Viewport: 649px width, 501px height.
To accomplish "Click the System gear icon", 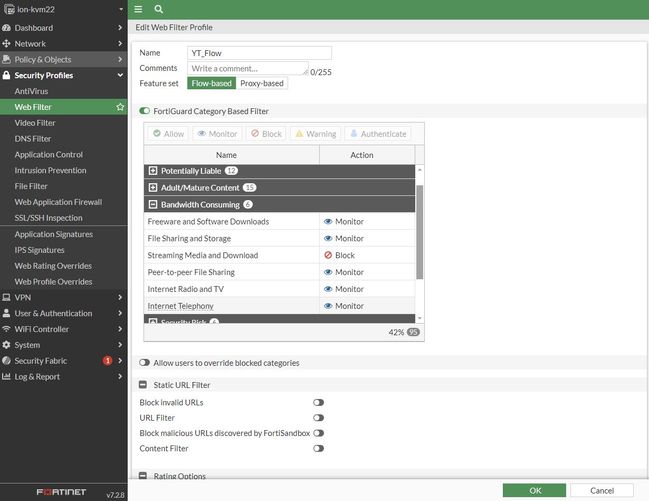I will [x=6, y=345].
